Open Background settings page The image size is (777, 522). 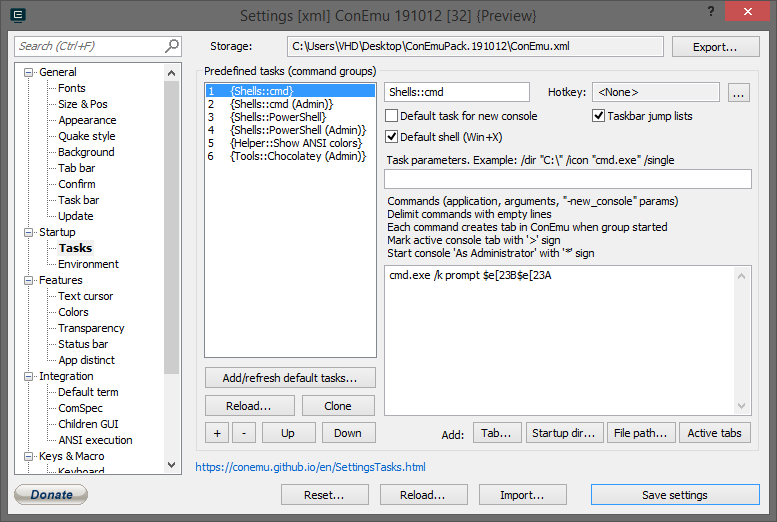coord(86,152)
